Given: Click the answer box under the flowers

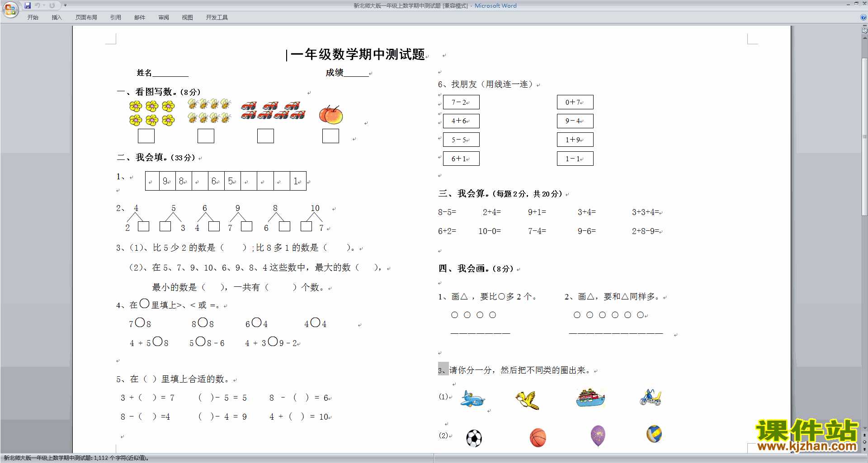Looking at the screenshot, I should pyautogui.click(x=146, y=136).
